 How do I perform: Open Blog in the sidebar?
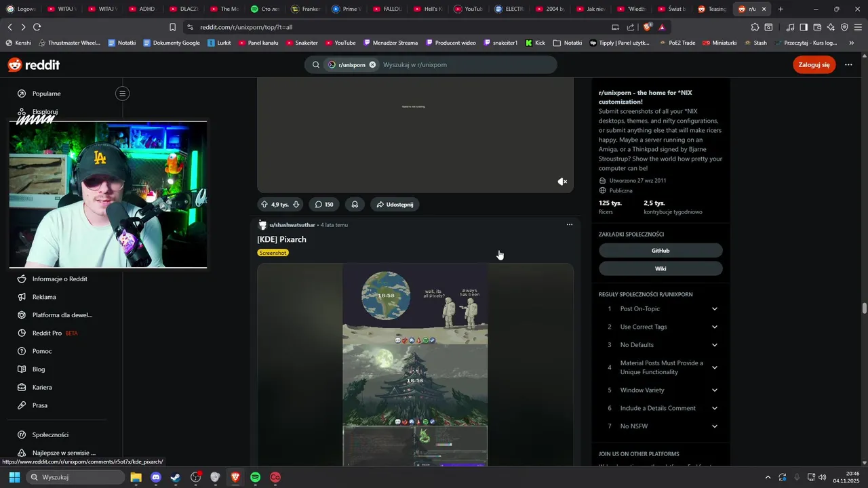click(x=39, y=369)
